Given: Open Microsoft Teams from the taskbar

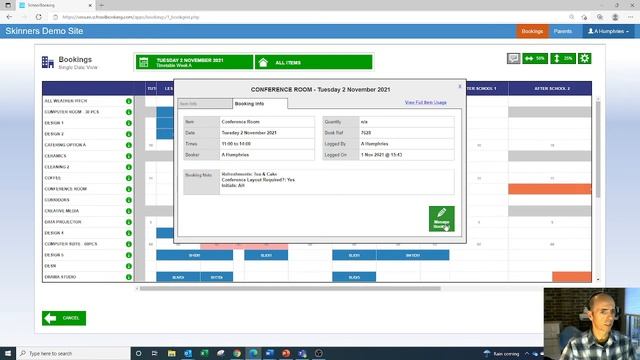Looking at the screenshot, I should click(302, 353).
